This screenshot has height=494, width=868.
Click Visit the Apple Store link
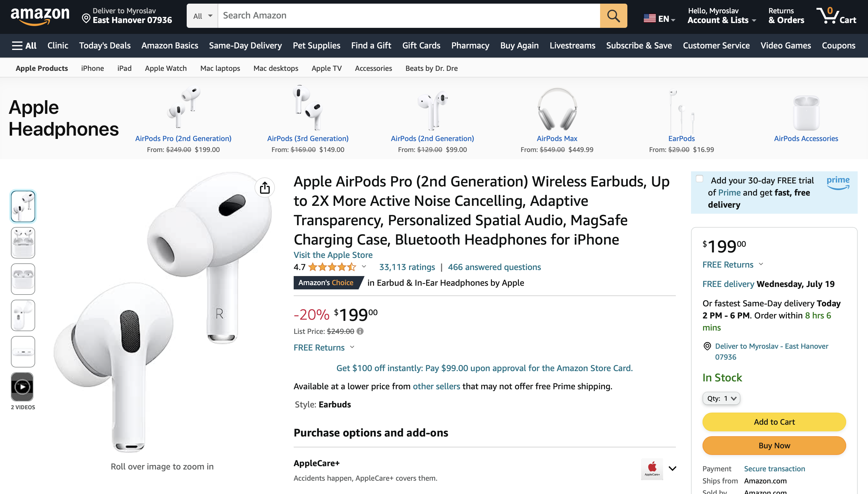pyautogui.click(x=333, y=255)
